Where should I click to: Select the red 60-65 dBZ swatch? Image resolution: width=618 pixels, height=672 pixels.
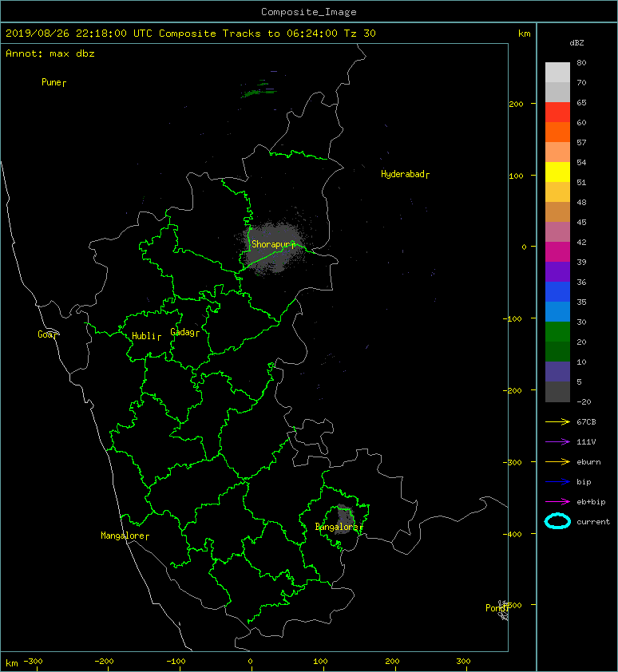(x=557, y=113)
